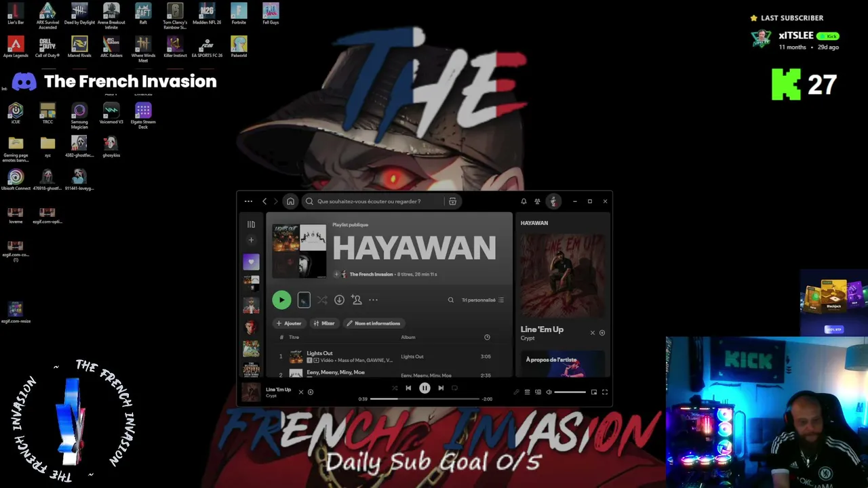Adjust the Spotify volume slider

click(570, 392)
